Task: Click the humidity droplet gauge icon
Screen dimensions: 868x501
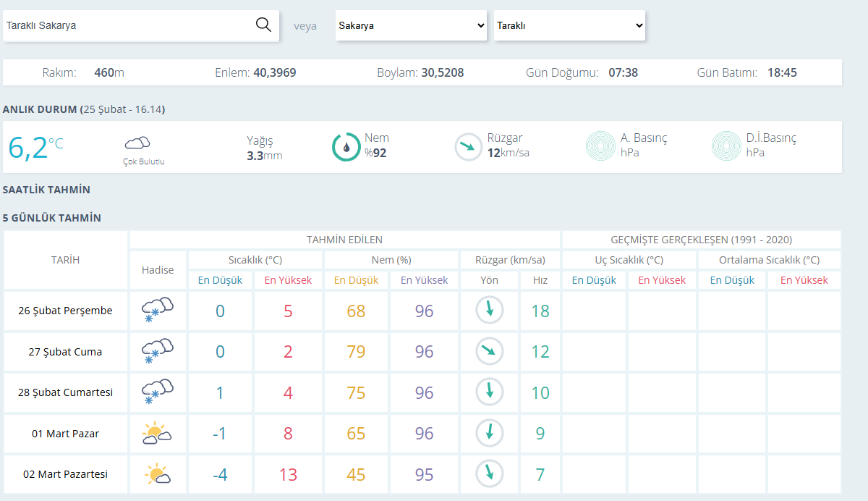Action: tap(346, 147)
